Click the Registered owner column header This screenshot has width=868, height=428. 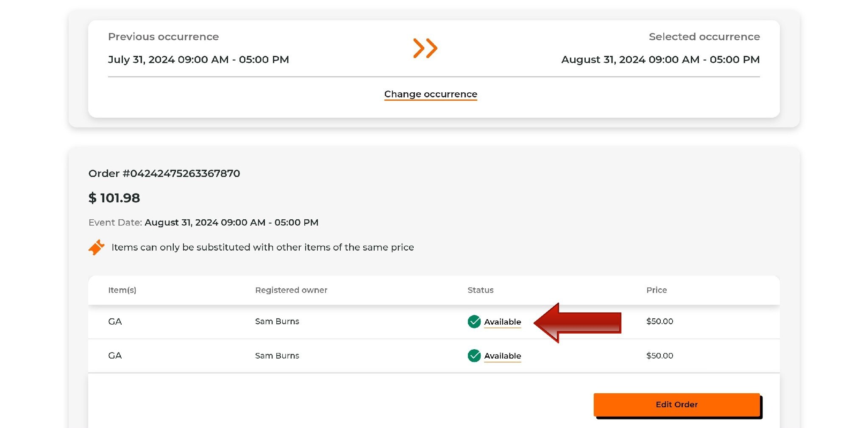pyautogui.click(x=291, y=290)
